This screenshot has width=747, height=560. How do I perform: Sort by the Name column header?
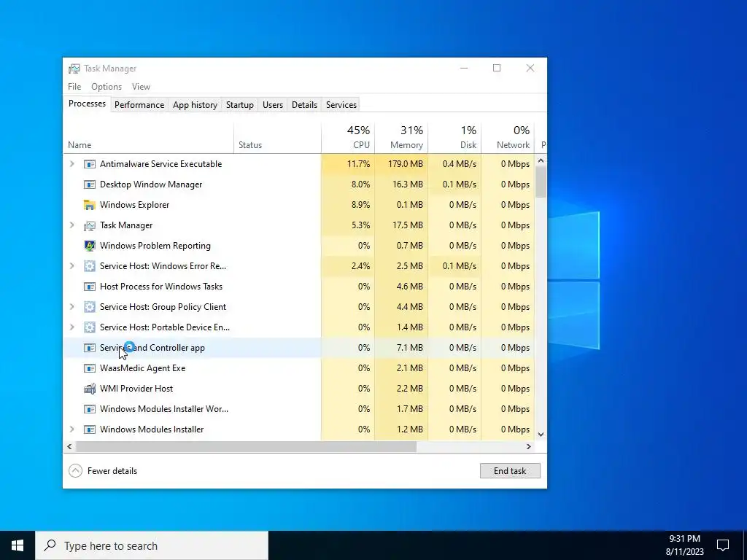tap(148, 138)
